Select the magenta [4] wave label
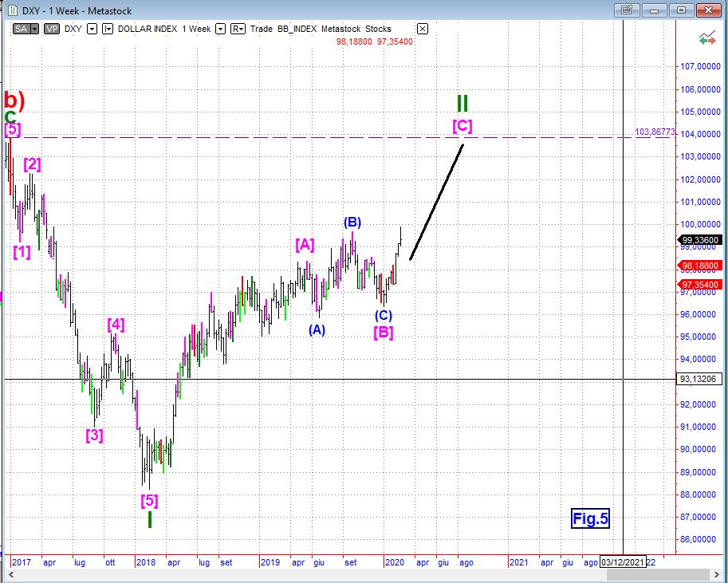 pyautogui.click(x=116, y=325)
